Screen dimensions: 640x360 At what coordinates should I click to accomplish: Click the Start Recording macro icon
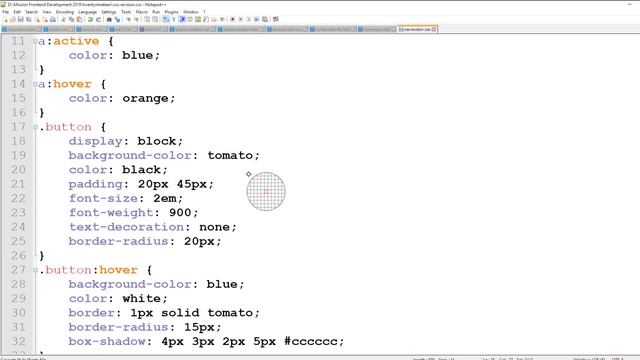(232, 19)
